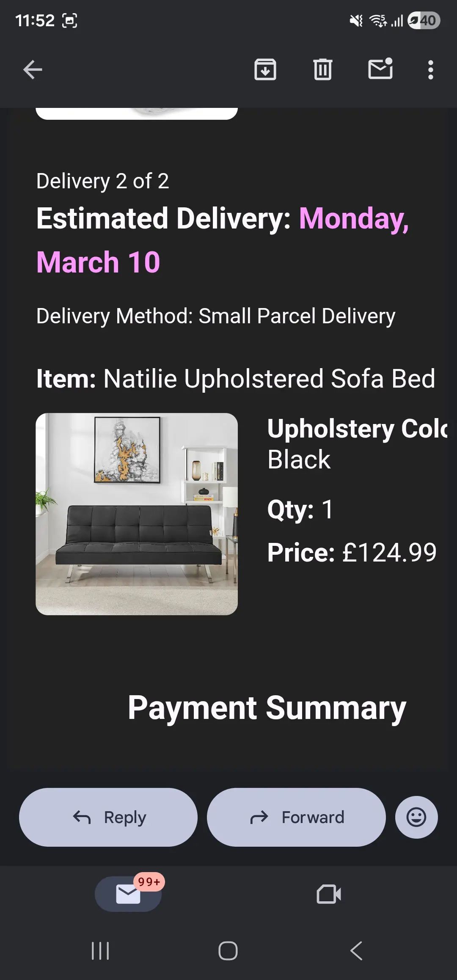Archive this email

point(265,70)
